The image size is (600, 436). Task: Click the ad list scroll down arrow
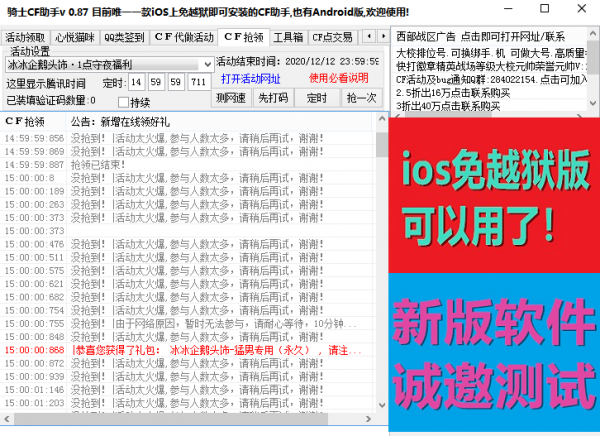click(593, 103)
